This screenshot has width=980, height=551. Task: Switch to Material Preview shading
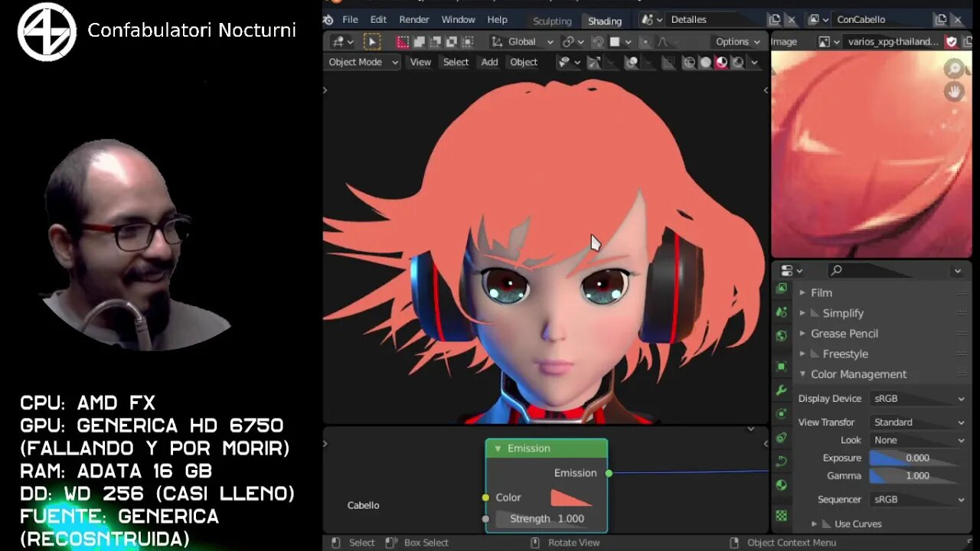(721, 62)
